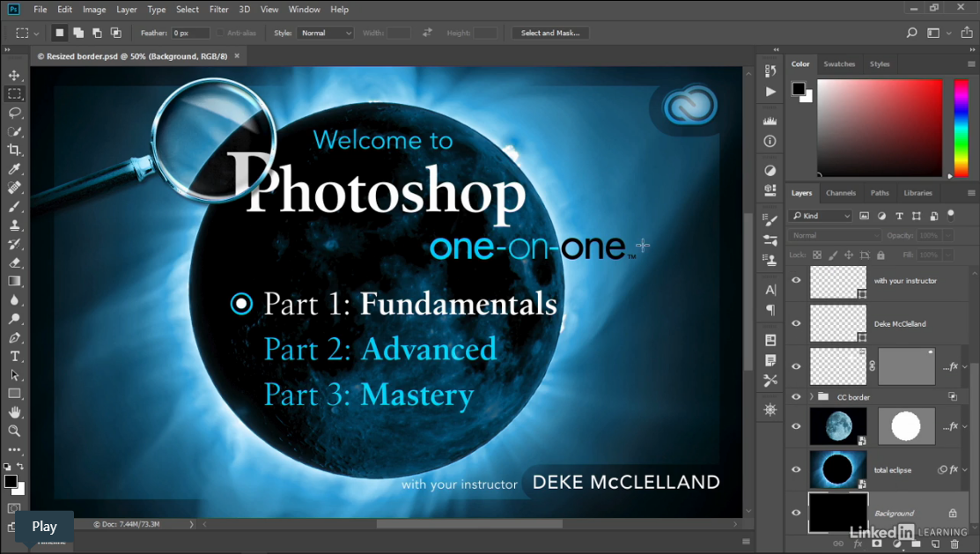
Task: Open the layer blend mode dropdown
Action: tap(835, 236)
